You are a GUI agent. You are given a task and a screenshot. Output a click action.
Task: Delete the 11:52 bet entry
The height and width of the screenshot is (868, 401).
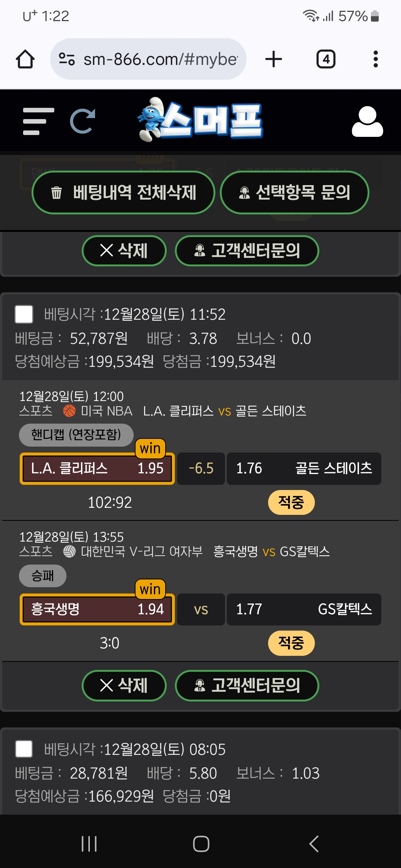point(124,685)
